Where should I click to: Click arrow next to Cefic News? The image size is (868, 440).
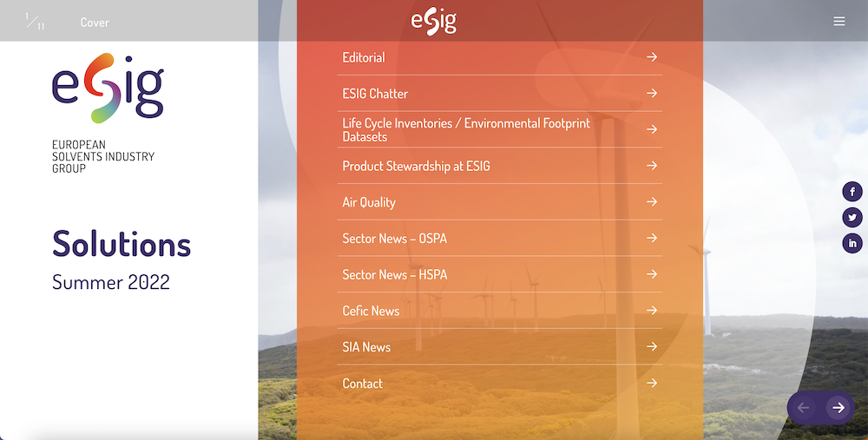(x=652, y=311)
